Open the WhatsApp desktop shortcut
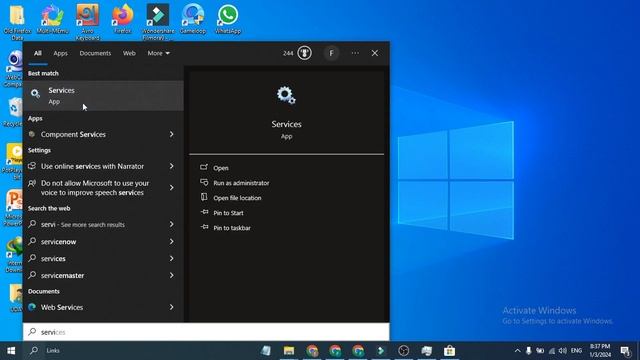640x360 pixels. [228, 19]
